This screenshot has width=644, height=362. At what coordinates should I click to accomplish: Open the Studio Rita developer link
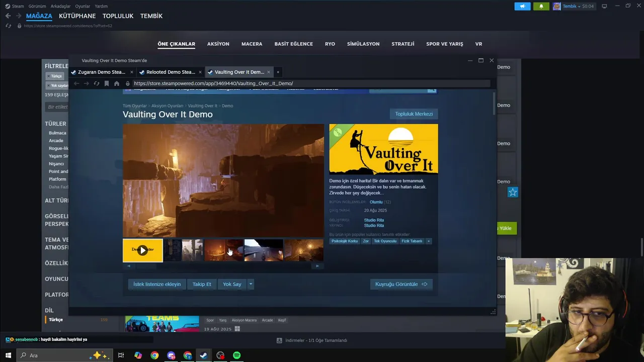pyautogui.click(x=374, y=220)
